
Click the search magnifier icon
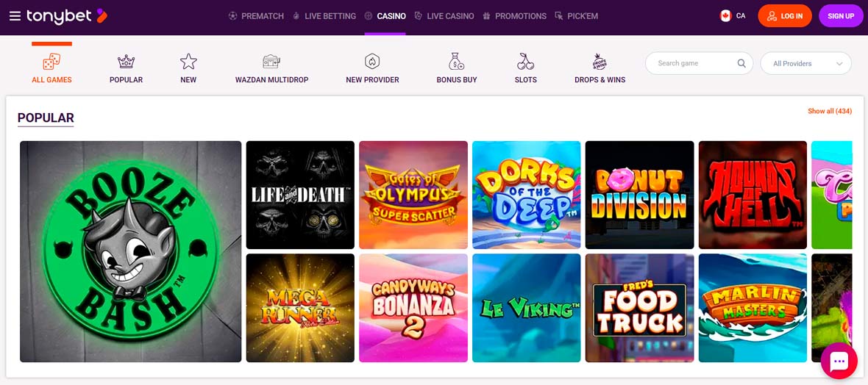(741, 63)
